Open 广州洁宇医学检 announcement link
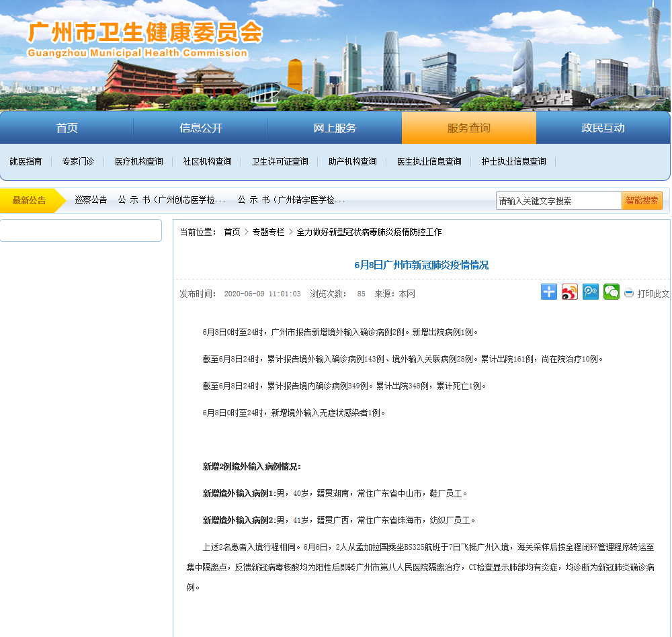This screenshot has width=672, height=637. click(292, 200)
